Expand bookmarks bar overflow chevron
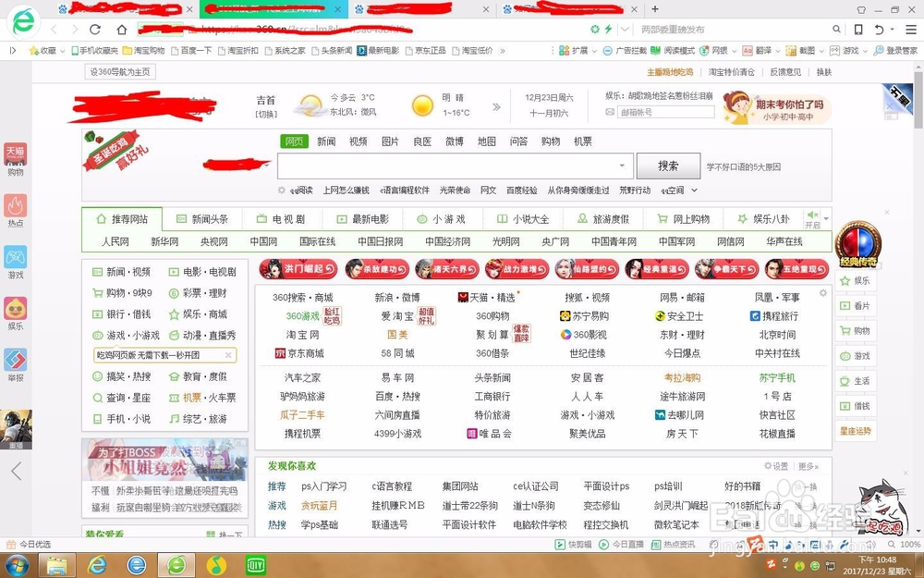This screenshot has height=578, width=924. tap(503, 51)
